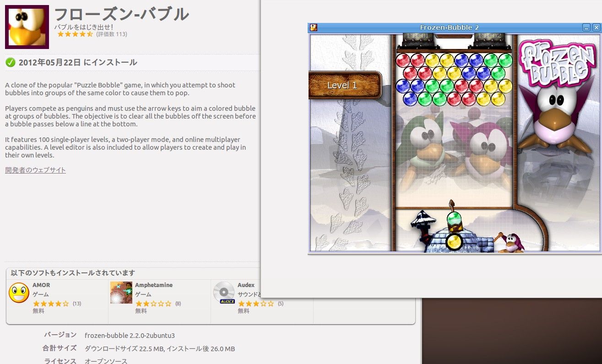Click the yellow next bubble below launcher

click(455, 241)
